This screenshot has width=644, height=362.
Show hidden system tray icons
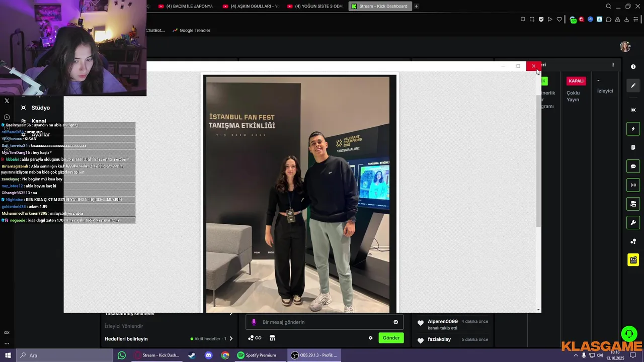point(576,355)
